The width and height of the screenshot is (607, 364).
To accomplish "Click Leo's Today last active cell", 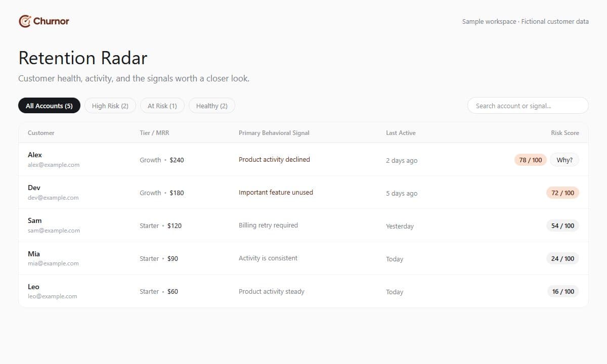I will click(x=395, y=292).
